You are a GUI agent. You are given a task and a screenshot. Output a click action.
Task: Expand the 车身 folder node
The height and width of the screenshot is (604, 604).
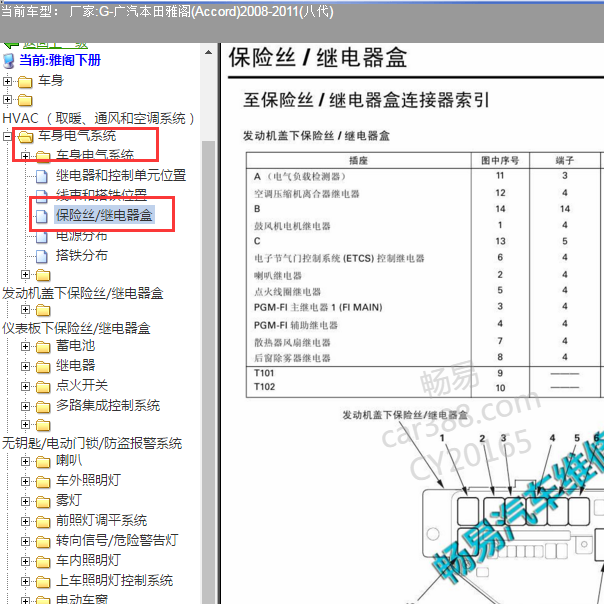7,81
